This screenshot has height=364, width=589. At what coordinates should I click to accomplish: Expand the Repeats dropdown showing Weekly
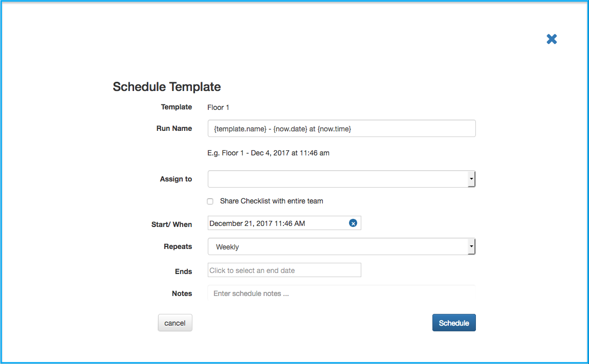click(x=341, y=246)
